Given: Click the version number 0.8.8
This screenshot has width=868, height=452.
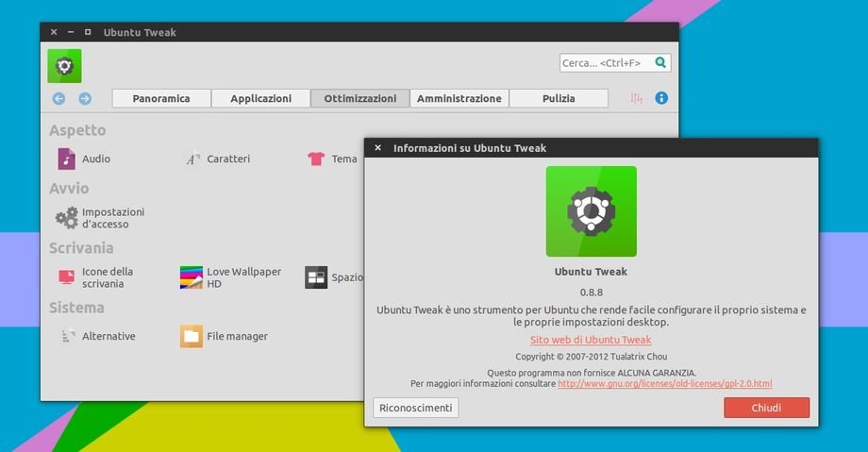Looking at the screenshot, I should (592, 292).
